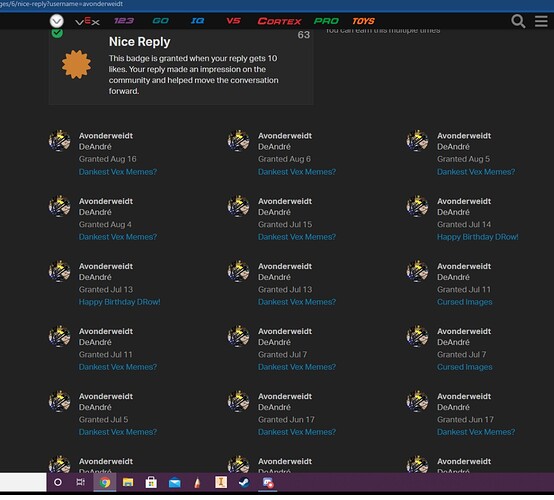Open Happy Birthday DRow! link granted Jul 14
Viewport: 554px width, 500px height.
[x=477, y=237]
